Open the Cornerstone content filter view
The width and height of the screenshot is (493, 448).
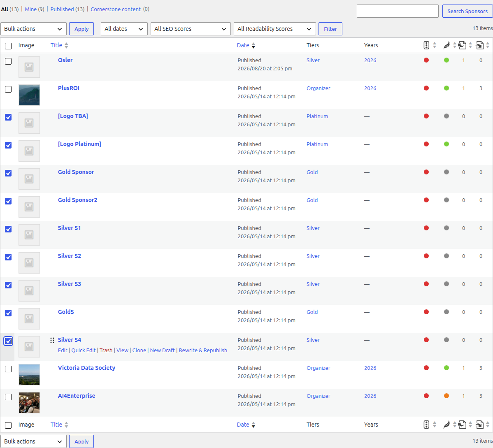(x=115, y=9)
